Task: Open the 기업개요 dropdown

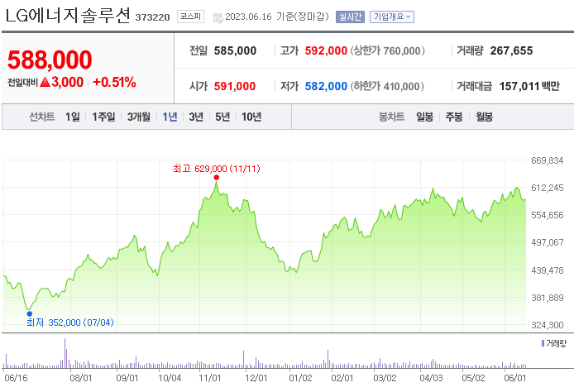Action: coord(392,17)
